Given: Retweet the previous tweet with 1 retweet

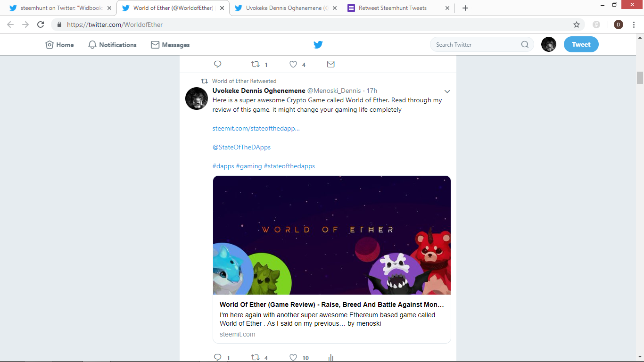Looking at the screenshot, I should tap(259, 64).
